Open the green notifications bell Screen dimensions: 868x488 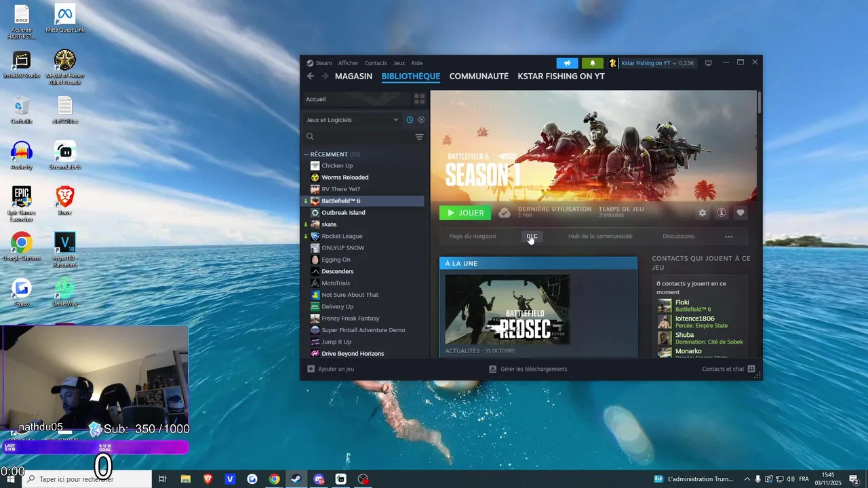592,63
